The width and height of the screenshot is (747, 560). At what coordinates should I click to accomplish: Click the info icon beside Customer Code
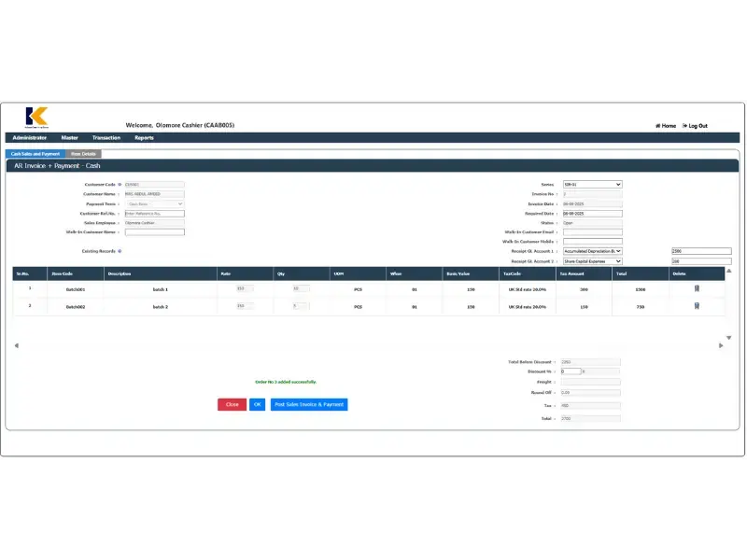[x=120, y=184]
